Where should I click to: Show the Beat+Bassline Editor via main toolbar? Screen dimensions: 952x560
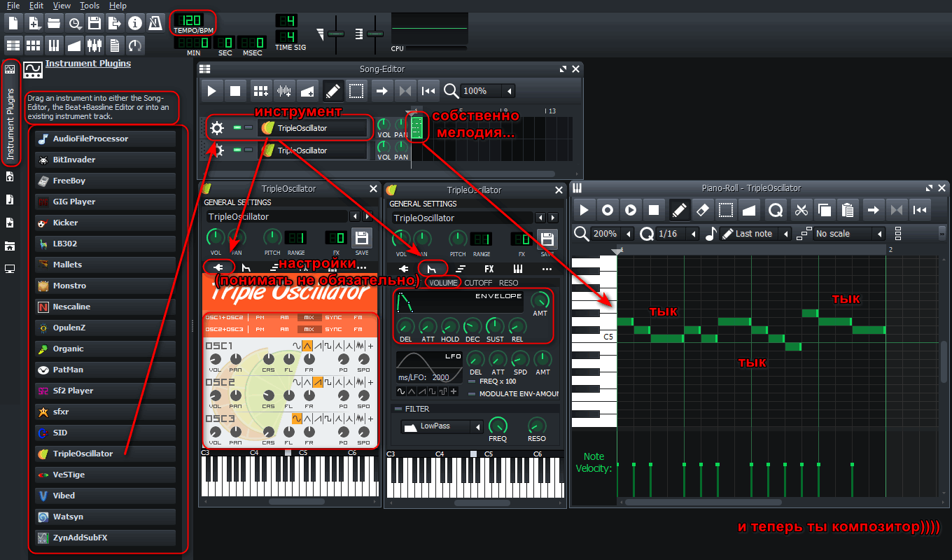pos(34,45)
